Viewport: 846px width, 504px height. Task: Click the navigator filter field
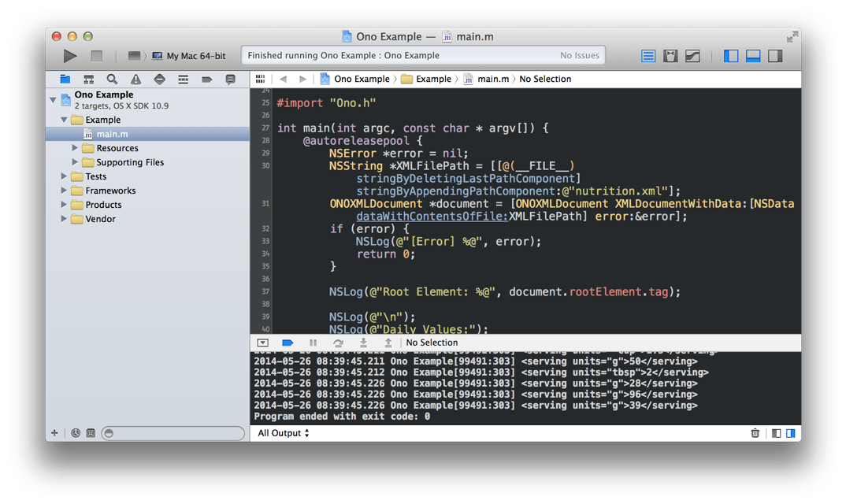click(x=173, y=432)
